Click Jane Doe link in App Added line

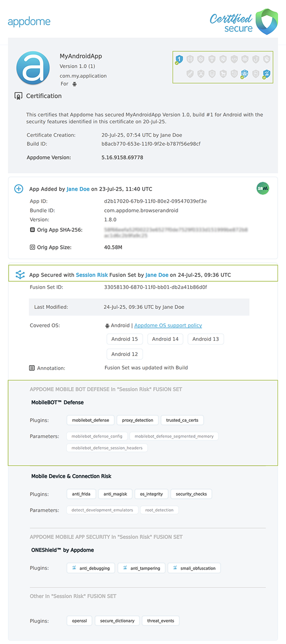[78, 189]
